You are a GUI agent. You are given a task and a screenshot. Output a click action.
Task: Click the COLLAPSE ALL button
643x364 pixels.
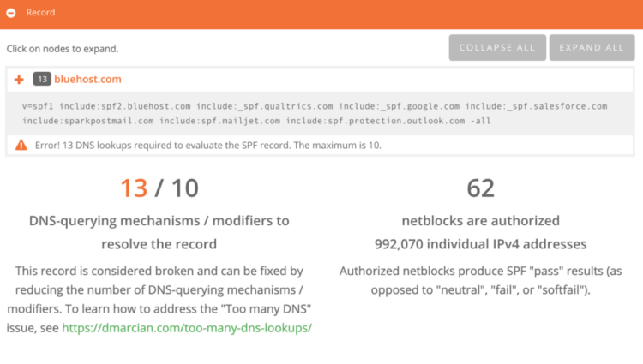point(497,48)
